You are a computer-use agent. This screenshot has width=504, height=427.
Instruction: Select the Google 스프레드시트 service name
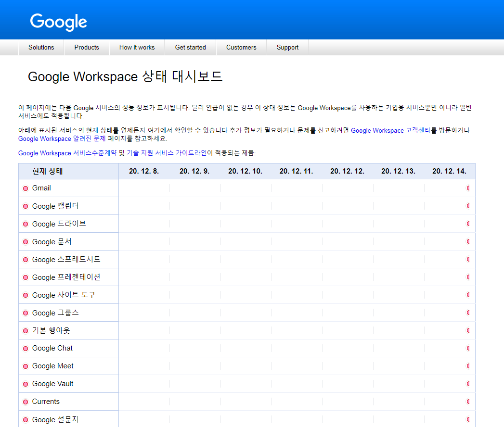pos(66,259)
